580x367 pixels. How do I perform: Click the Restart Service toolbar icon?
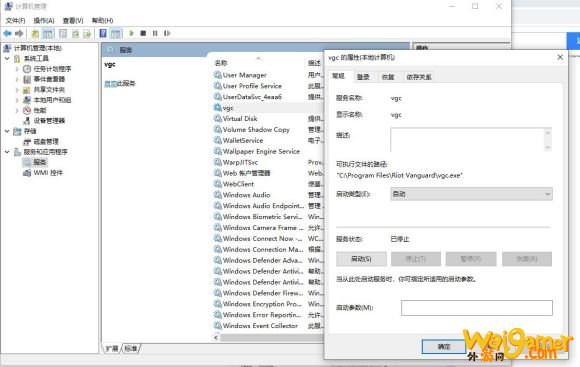[167, 33]
